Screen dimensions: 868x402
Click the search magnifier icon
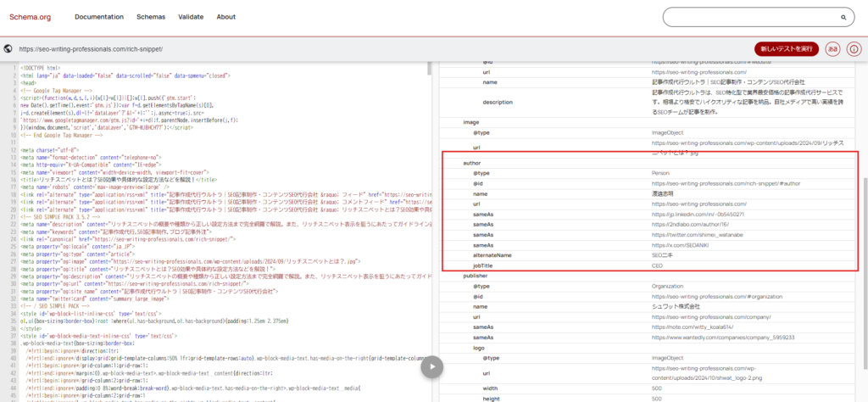point(843,17)
